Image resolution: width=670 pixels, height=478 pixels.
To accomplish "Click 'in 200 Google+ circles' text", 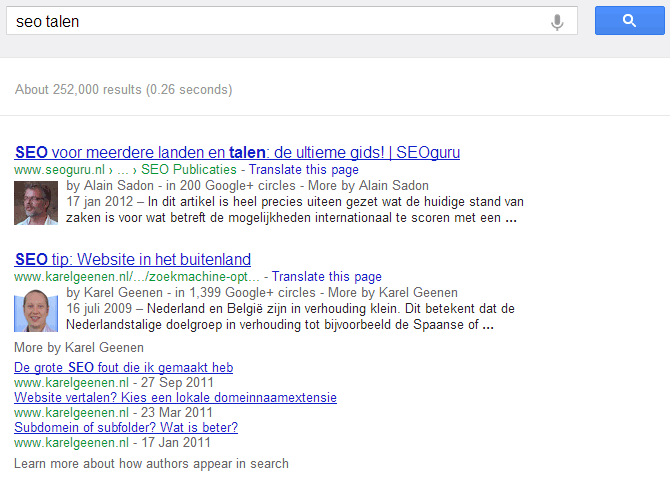I will pyautogui.click(x=231, y=185).
